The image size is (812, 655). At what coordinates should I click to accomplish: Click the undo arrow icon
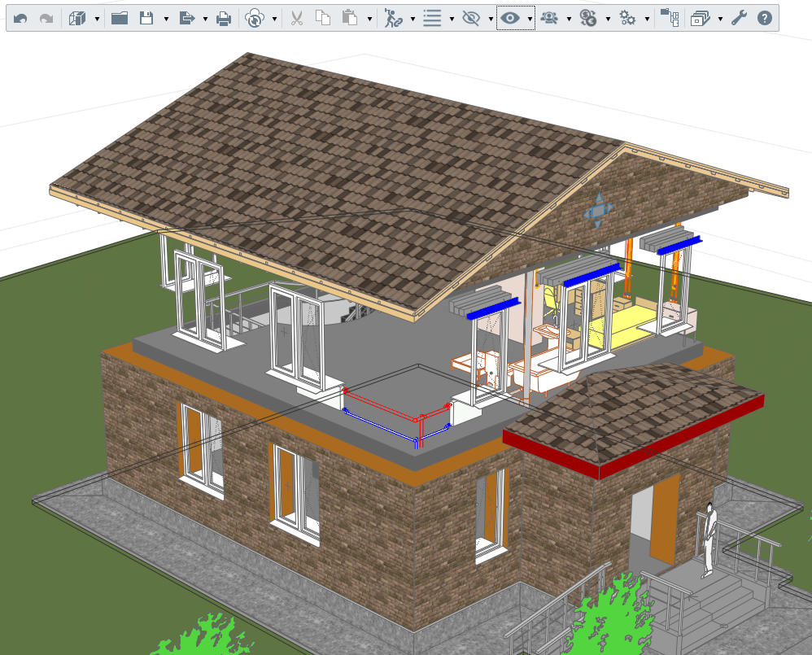(x=20, y=19)
